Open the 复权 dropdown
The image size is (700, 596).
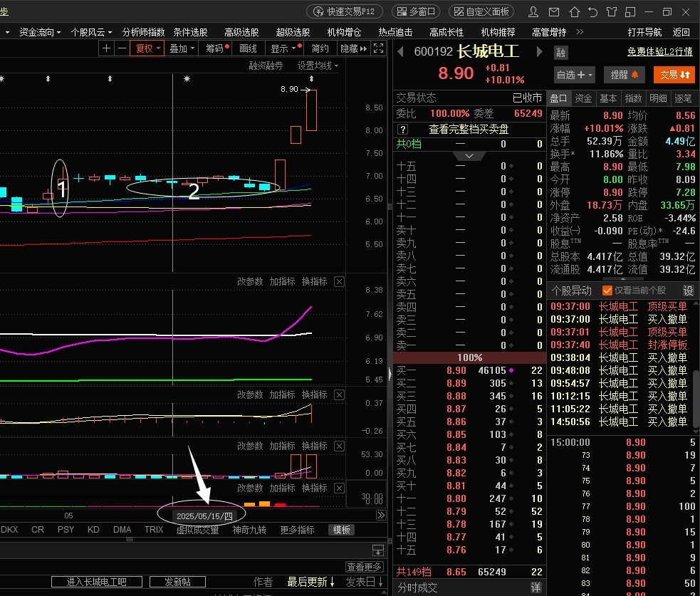pos(147,48)
